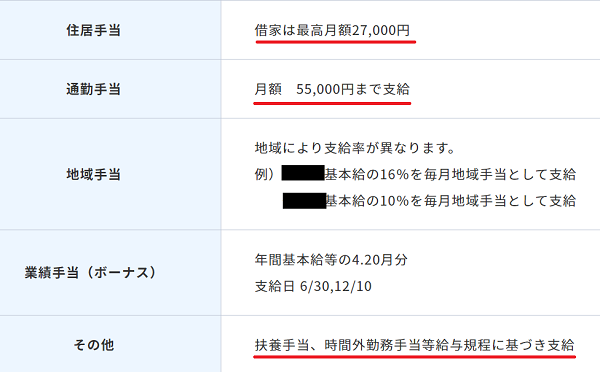This screenshot has width=600, height=372.
Task: Select the text 借家は最高月額27,000円
Action: click(332, 30)
